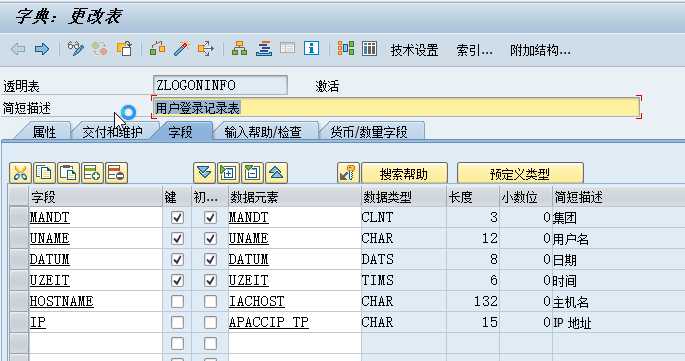Click the expand all down-arrow icon

[x=204, y=173]
